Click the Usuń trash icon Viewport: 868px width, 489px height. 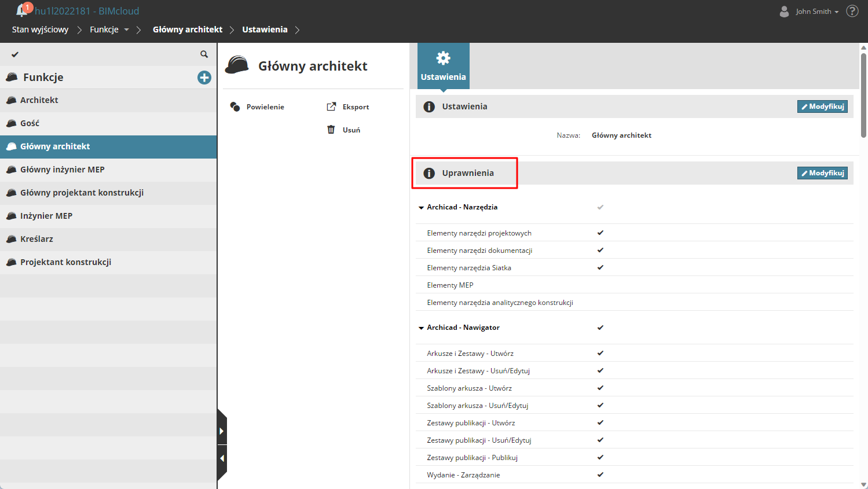tap(331, 130)
